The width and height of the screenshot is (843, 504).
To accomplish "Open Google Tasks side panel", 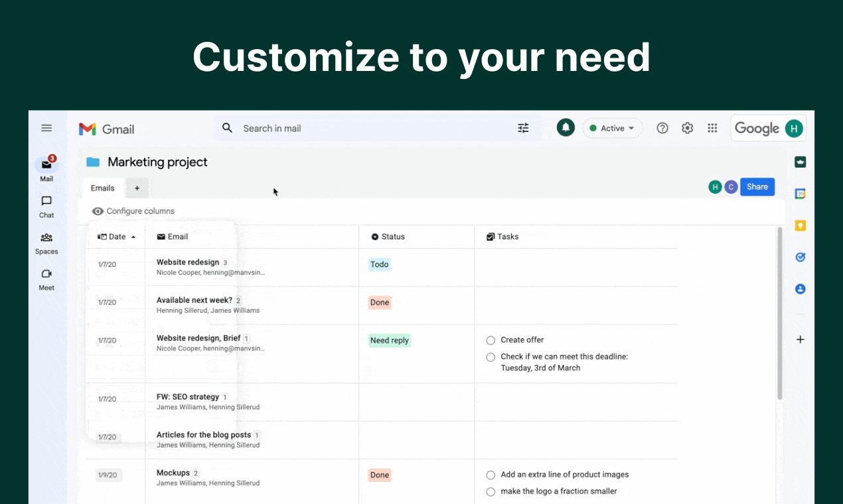I will click(x=800, y=257).
